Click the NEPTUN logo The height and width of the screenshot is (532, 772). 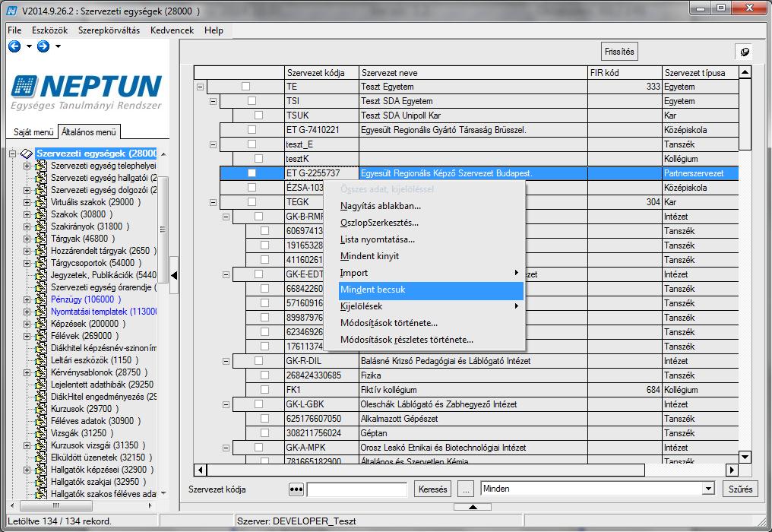(86, 92)
